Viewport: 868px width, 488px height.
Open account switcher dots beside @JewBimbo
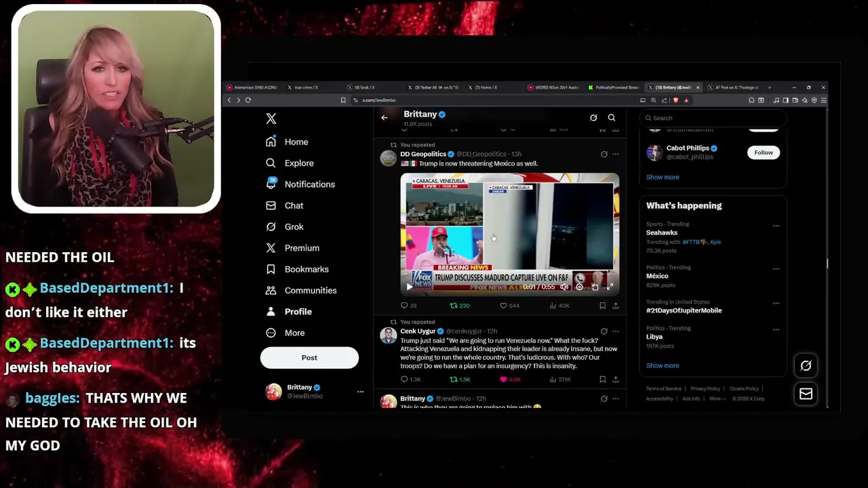click(361, 392)
